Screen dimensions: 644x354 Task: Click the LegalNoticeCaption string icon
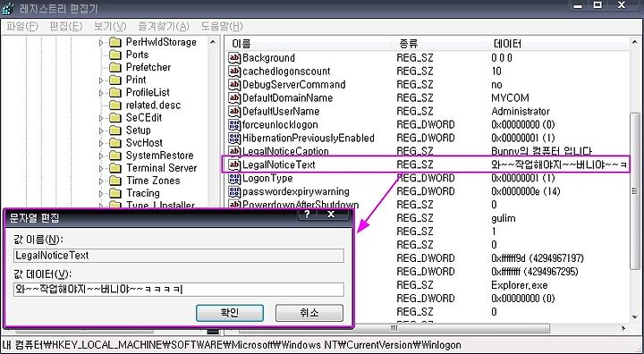tap(234, 151)
